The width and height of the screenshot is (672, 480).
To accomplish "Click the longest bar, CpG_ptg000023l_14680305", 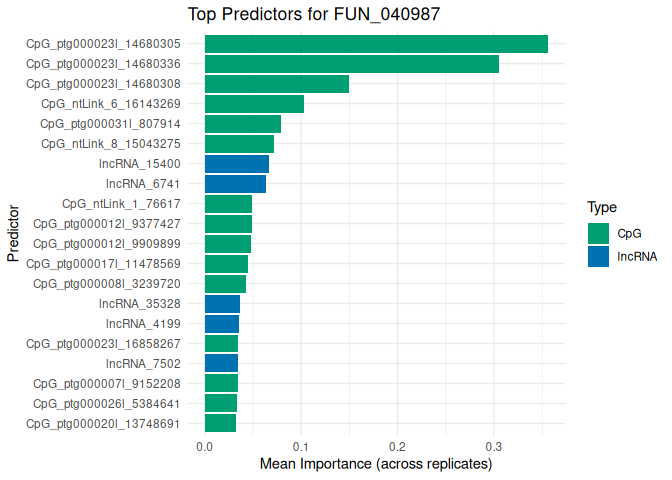I will click(x=376, y=44).
